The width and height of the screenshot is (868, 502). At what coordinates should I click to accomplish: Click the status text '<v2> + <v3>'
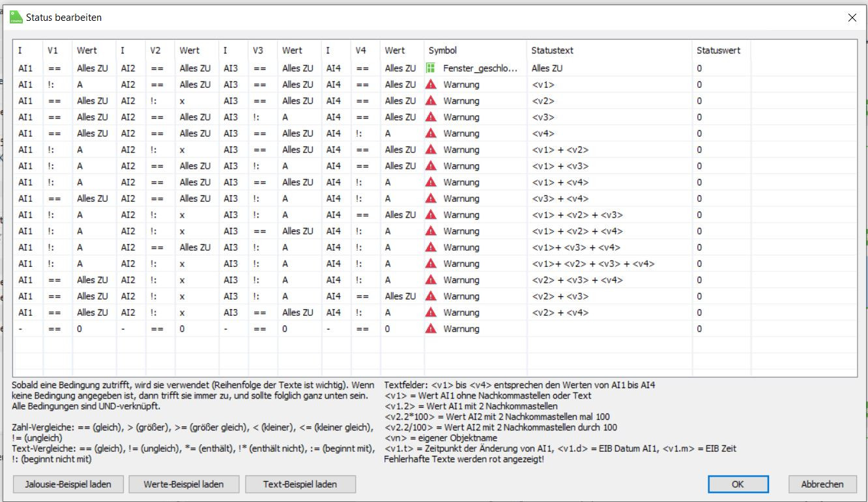(x=560, y=296)
